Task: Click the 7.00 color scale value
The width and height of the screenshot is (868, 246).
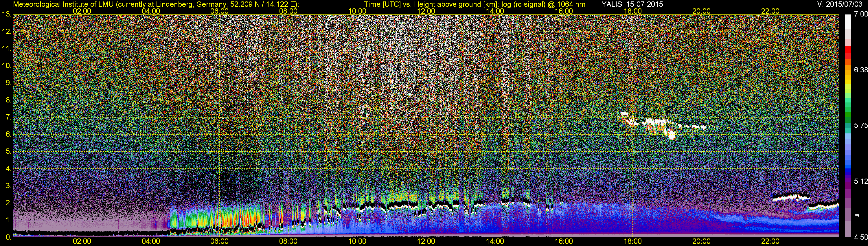Action: pos(860,14)
